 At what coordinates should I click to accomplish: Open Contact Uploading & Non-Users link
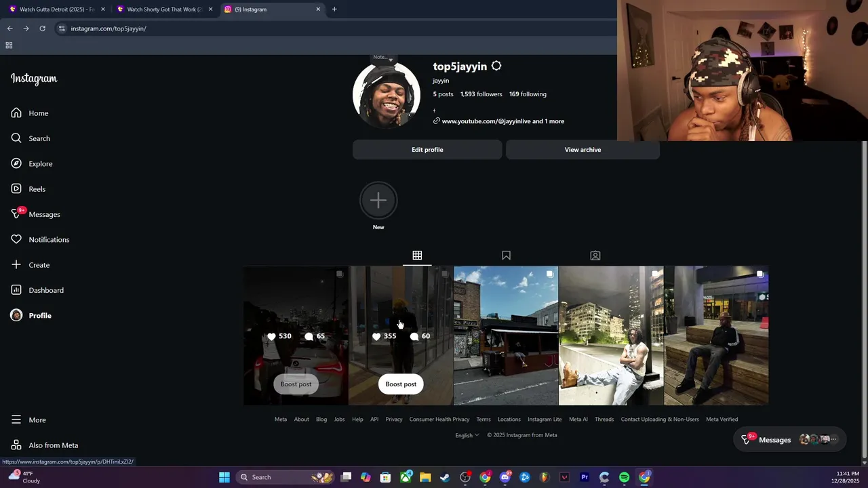[660, 420]
